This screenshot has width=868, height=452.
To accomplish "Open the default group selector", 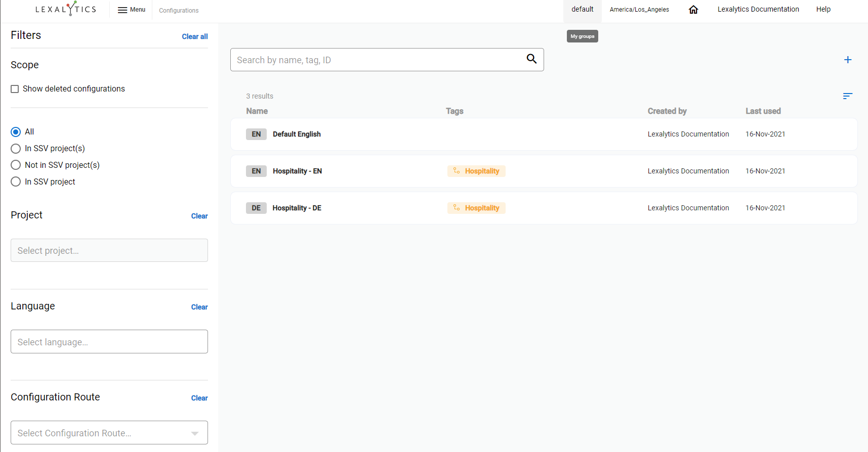I will pos(583,9).
